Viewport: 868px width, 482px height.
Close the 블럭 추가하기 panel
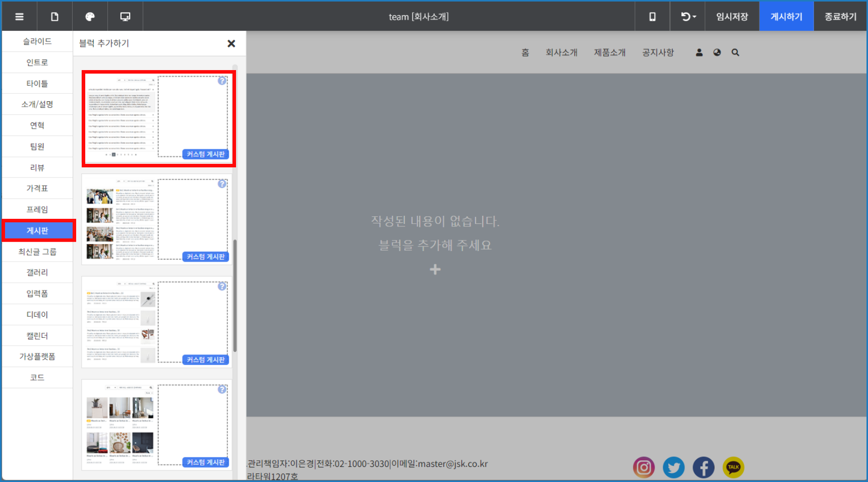point(232,44)
